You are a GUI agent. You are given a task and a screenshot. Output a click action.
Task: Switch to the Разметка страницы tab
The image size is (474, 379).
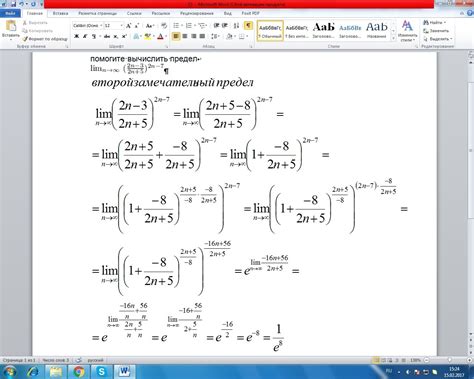pos(98,13)
